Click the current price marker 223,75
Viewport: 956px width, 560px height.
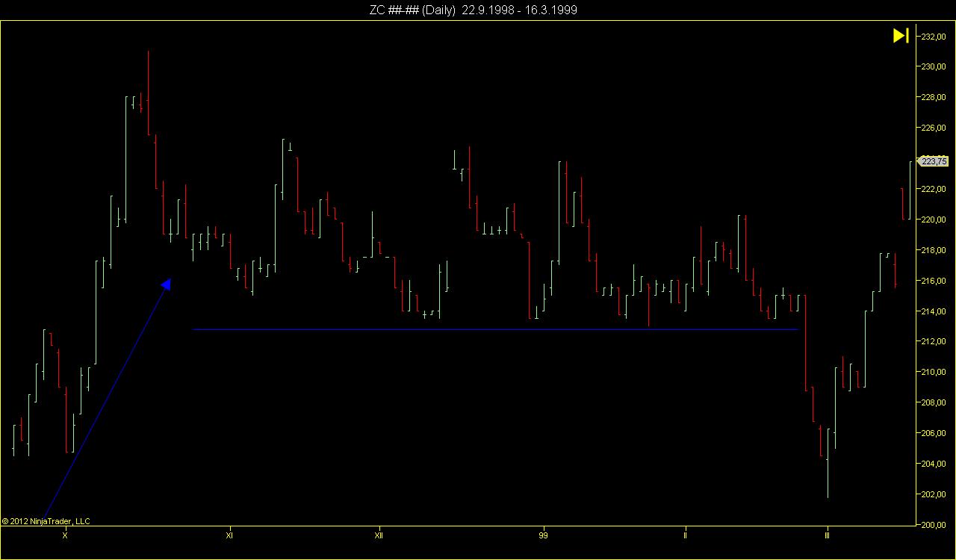click(934, 161)
